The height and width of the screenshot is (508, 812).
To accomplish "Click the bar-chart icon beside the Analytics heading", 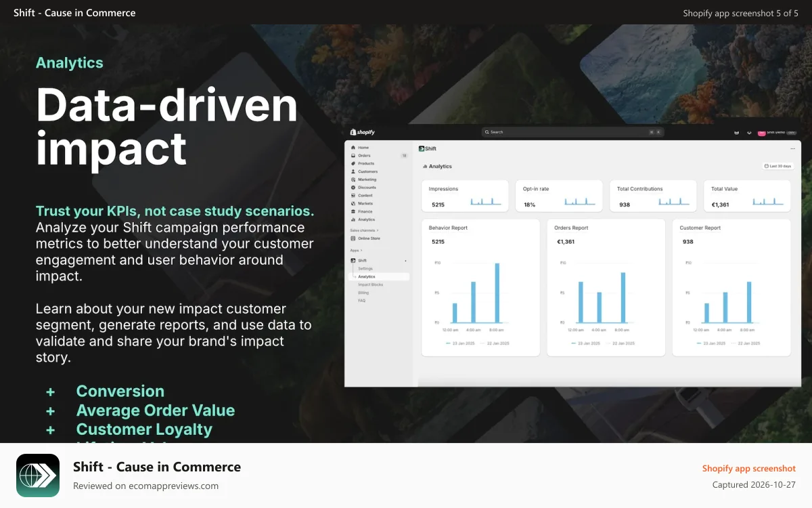I will pyautogui.click(x=425, y=166).
